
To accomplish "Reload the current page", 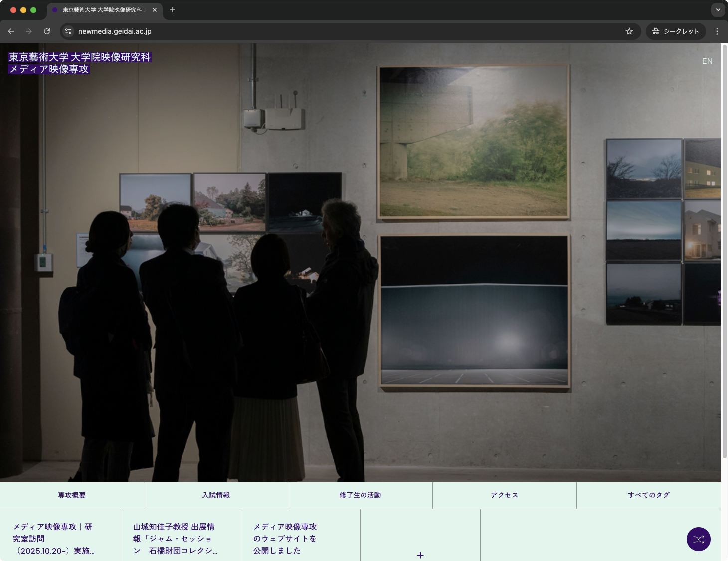I will [x=47, y=31].
